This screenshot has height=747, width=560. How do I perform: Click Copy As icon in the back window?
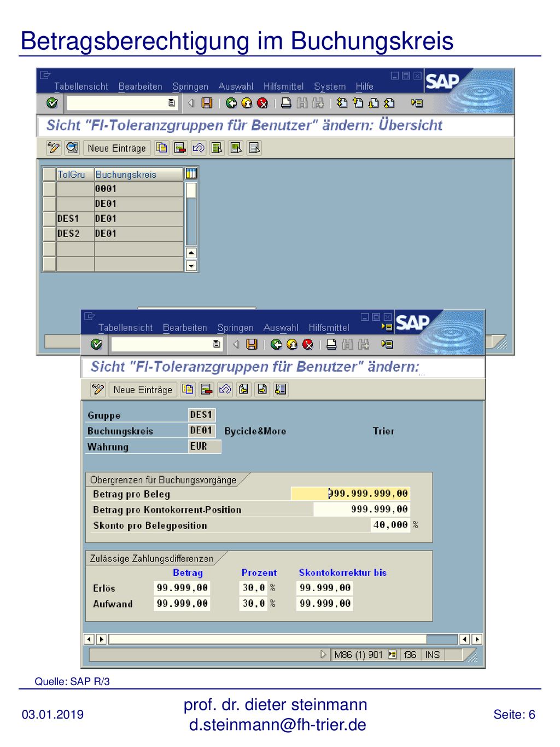[x=162, y=148]
